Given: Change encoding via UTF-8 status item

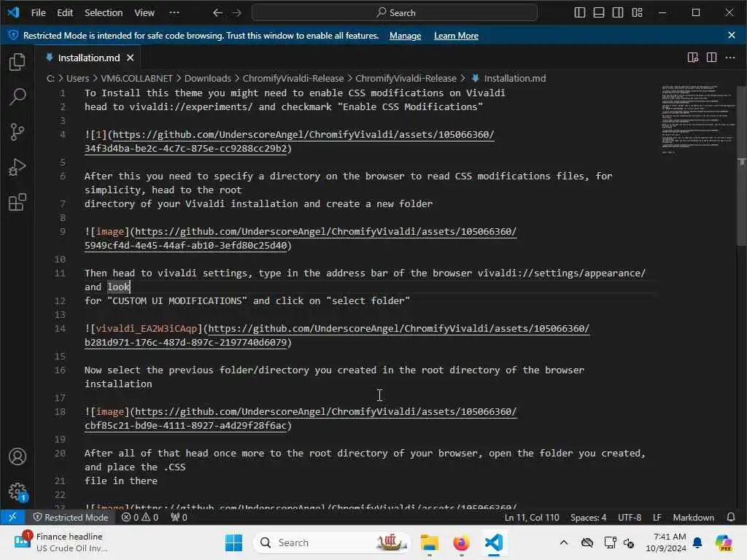Looking at the screenshot, I should (x=630, y=517).
